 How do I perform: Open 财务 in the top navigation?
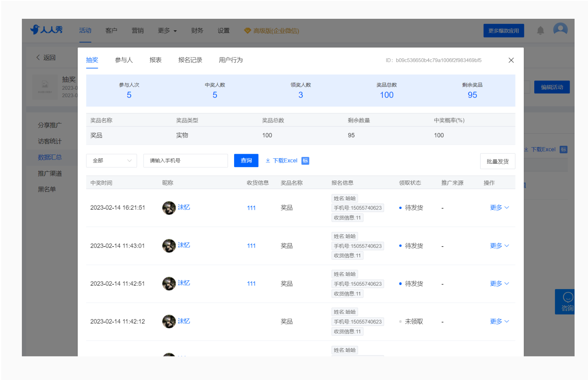[197, 31]
